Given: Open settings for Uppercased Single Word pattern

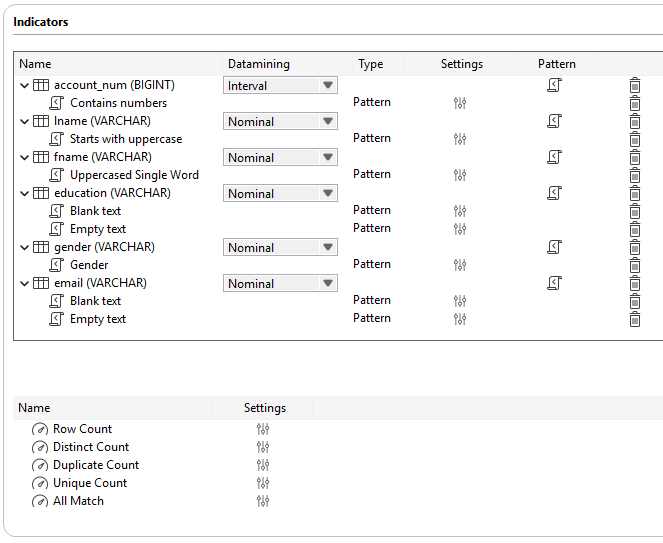Looking at the screenshot, I should pos(460,175).
